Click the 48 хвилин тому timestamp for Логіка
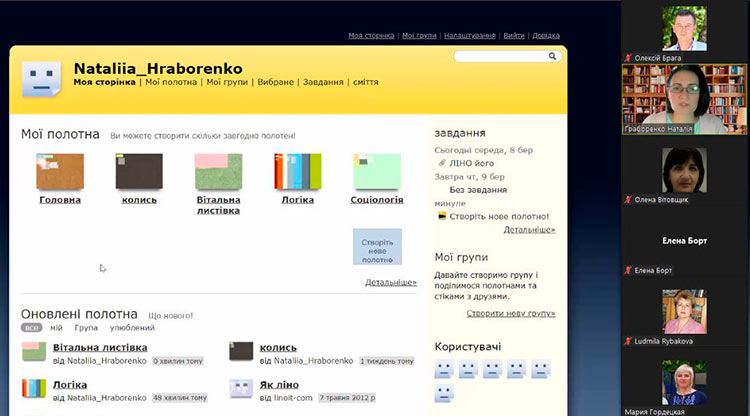 180,398
